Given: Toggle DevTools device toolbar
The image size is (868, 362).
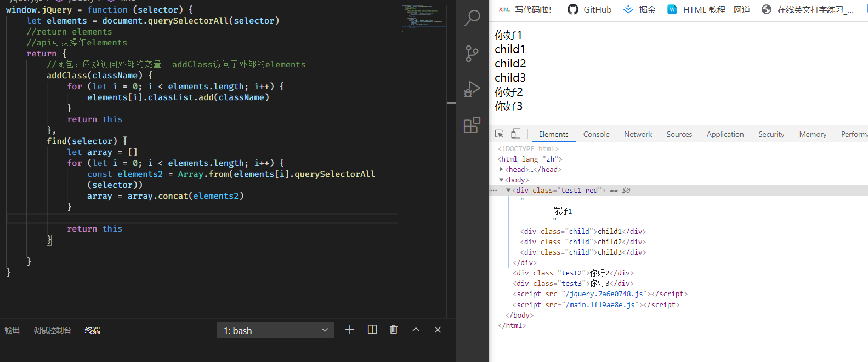Looking at the screenshot, I should click(515, 134).
